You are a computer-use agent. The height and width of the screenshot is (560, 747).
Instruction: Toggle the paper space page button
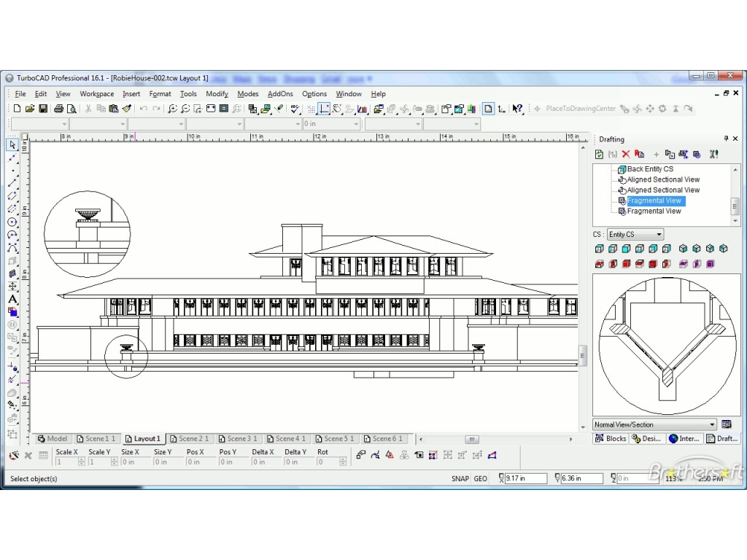(x=488, y=109)
